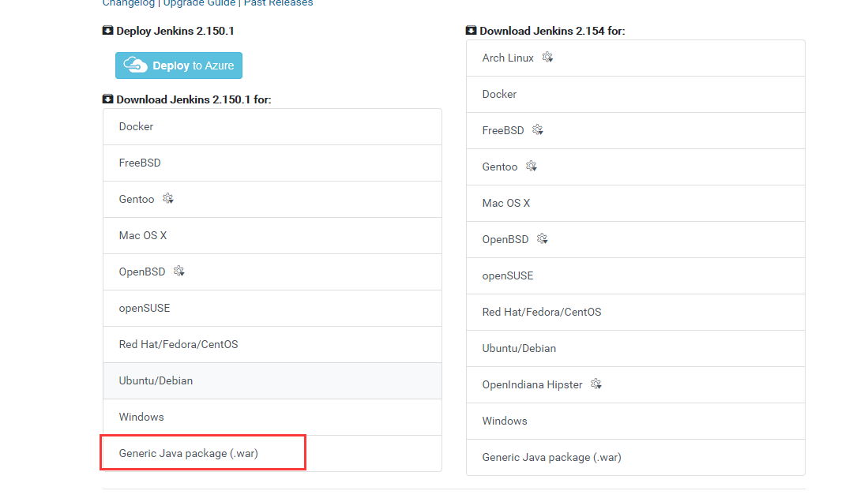868x502 pixels.
Task: Choose Docker under Jenkins 2.150.1 downloads
Action: click(137, 126)
